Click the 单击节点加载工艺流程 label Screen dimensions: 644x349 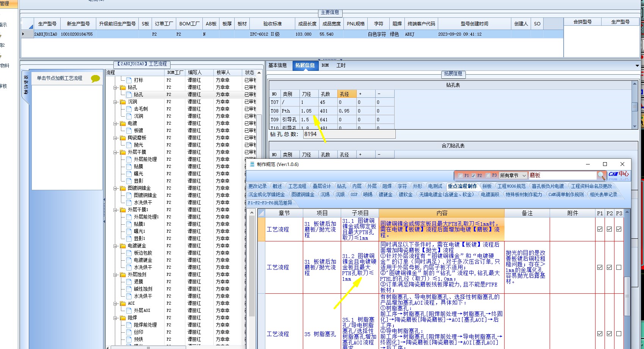coord(60,78)
